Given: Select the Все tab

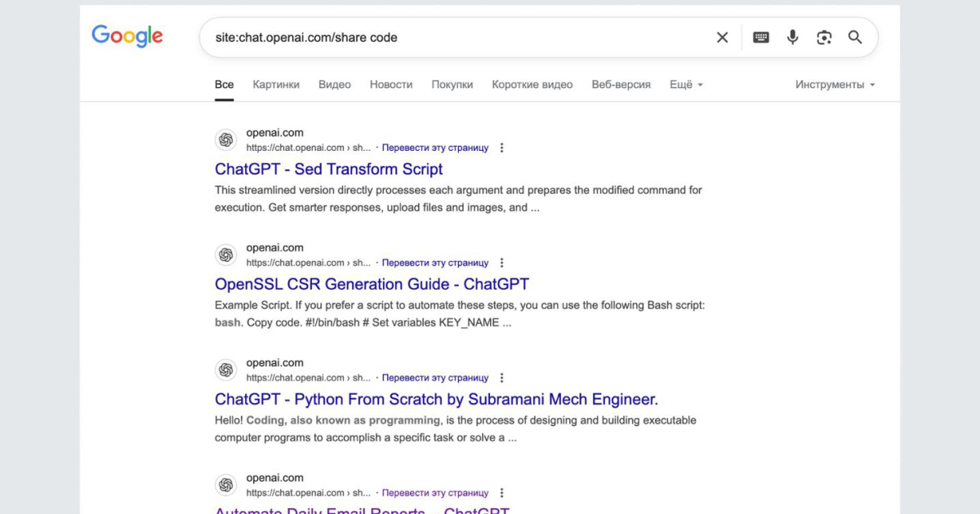Looking at the screenshot, I should pos(225,84).
